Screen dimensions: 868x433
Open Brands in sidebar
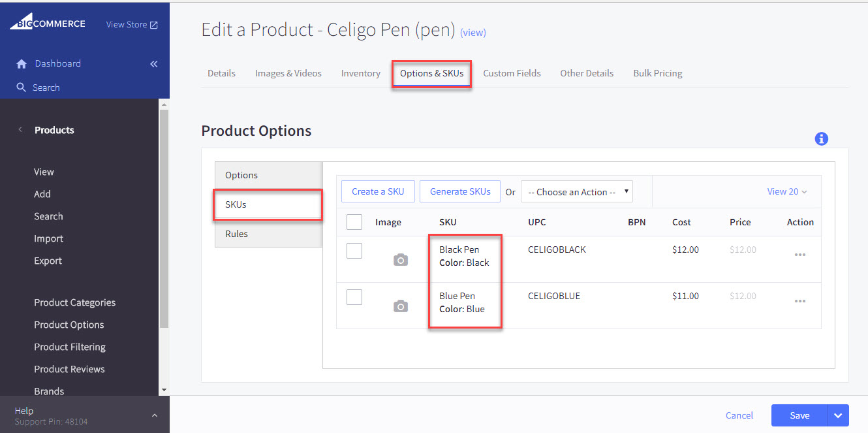[49, 391]
